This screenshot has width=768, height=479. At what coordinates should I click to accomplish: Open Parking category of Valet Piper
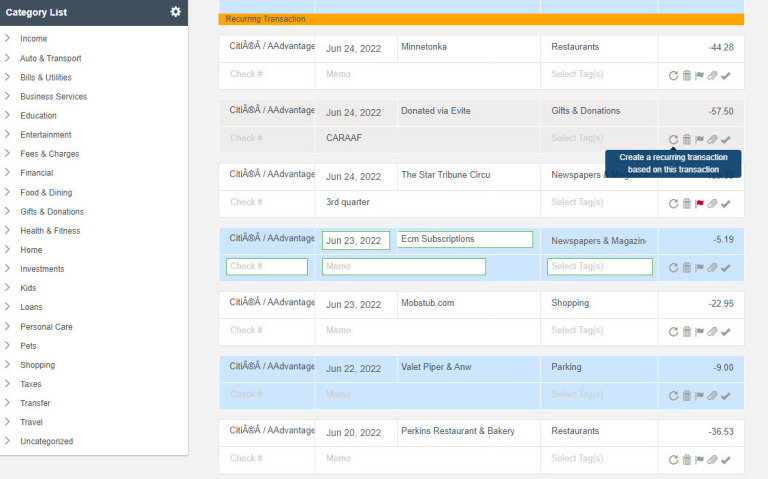(566, 367)
